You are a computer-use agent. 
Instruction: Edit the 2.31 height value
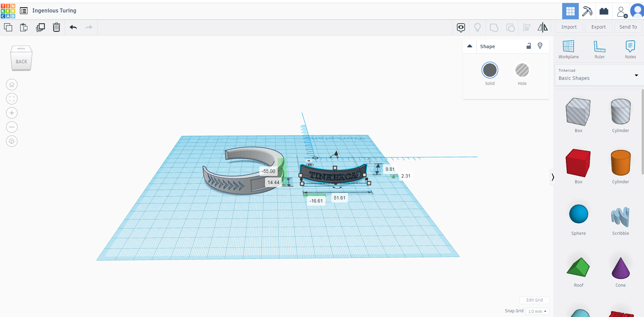[406, 176]
